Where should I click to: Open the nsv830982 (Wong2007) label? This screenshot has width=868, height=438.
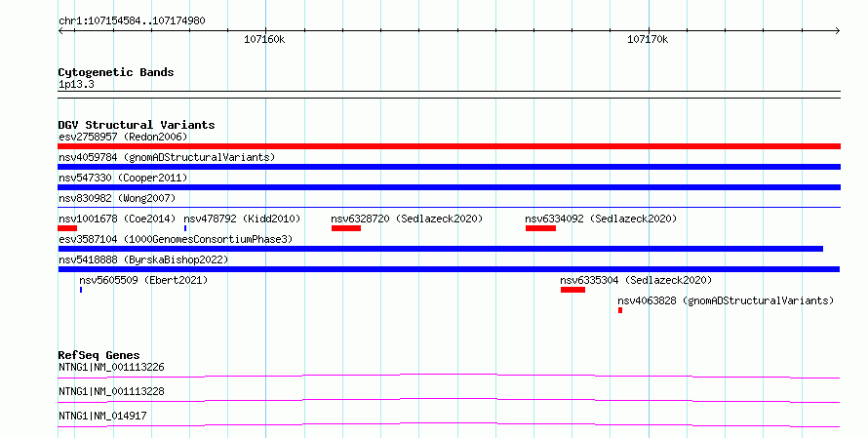coord(117,198)
